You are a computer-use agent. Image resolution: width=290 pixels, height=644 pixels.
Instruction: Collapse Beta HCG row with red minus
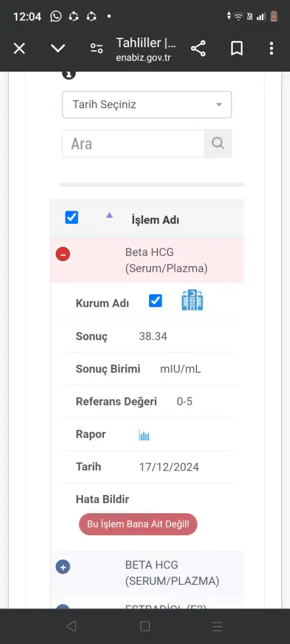[x=63, y=254]
